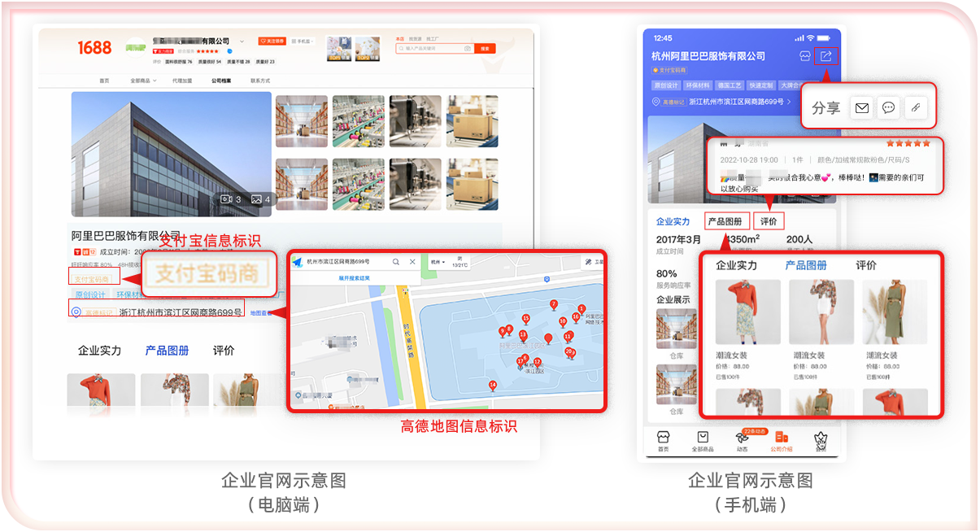Open TOP1 product thumbnail in desktop header
The height and width of the screenshot is (532, 980).
click(x=339, y=49)
